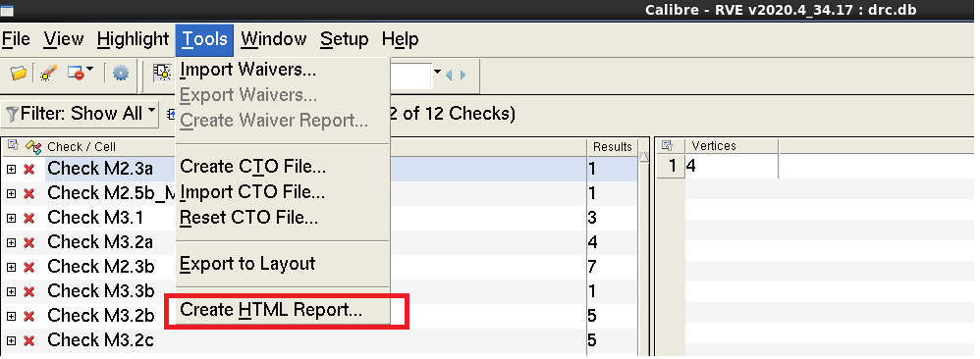Open the dropdown arrow next to the clear highlights icon
Image resolution: width=980 pixels, height=359 pixels.
(90, 70)
